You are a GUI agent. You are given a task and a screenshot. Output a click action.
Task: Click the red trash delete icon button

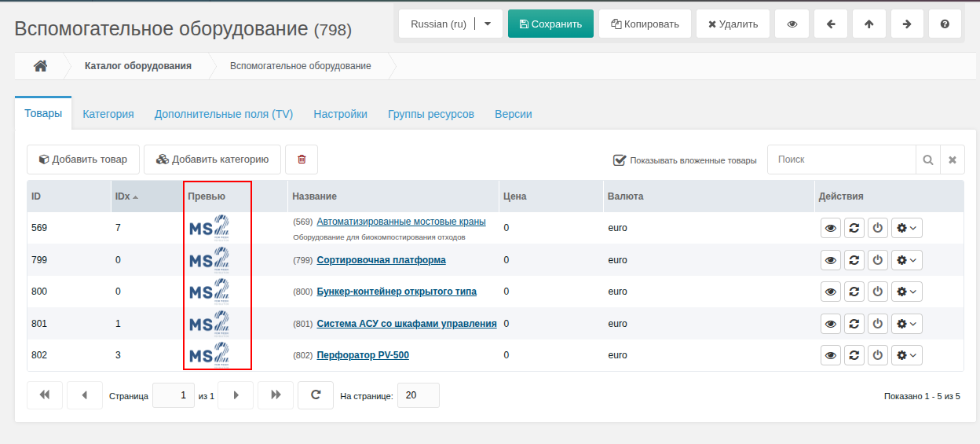point(302,160)
